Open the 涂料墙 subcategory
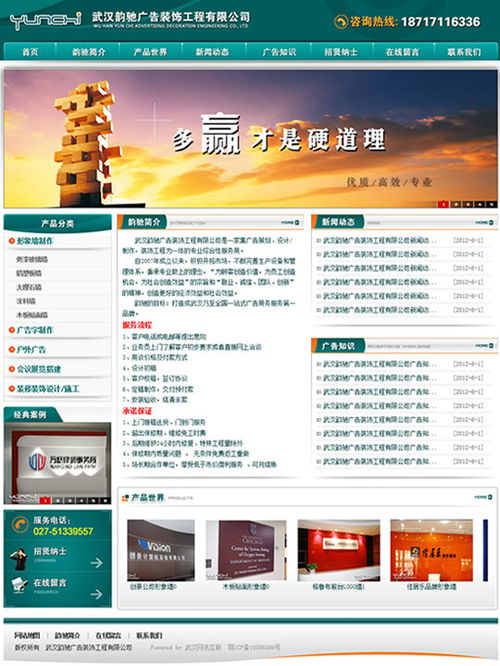The height and width of the screenshot is (666, 500). [26, 301]
